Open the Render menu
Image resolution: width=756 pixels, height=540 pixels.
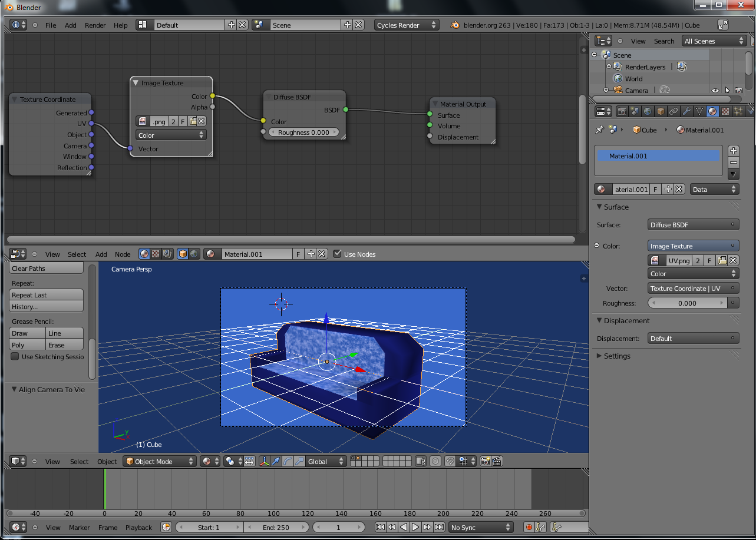pos(95,25)
